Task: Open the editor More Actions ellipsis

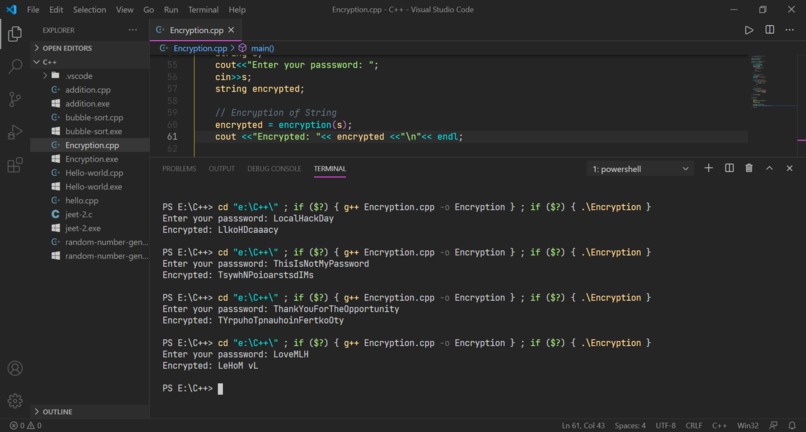Action: tap(790, 30)
